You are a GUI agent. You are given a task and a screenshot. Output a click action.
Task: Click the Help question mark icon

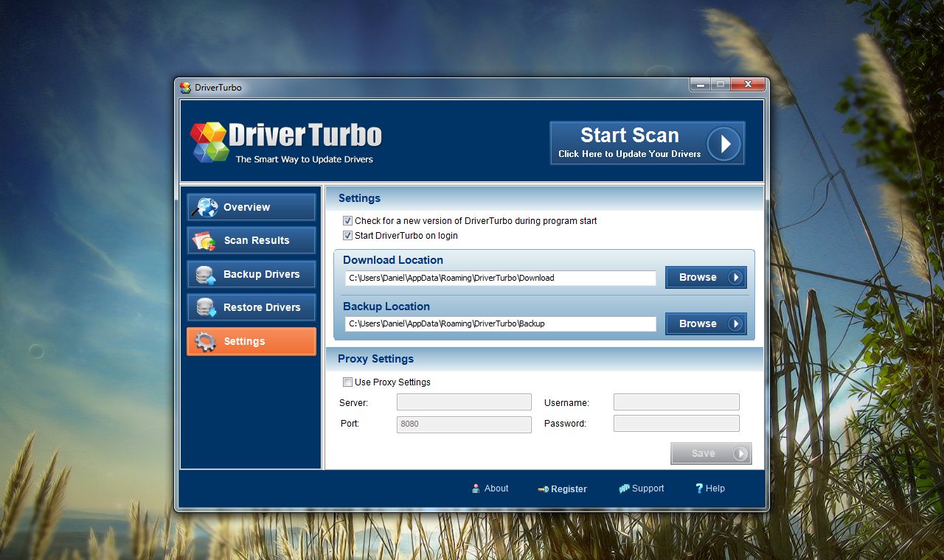coord(699,489)
